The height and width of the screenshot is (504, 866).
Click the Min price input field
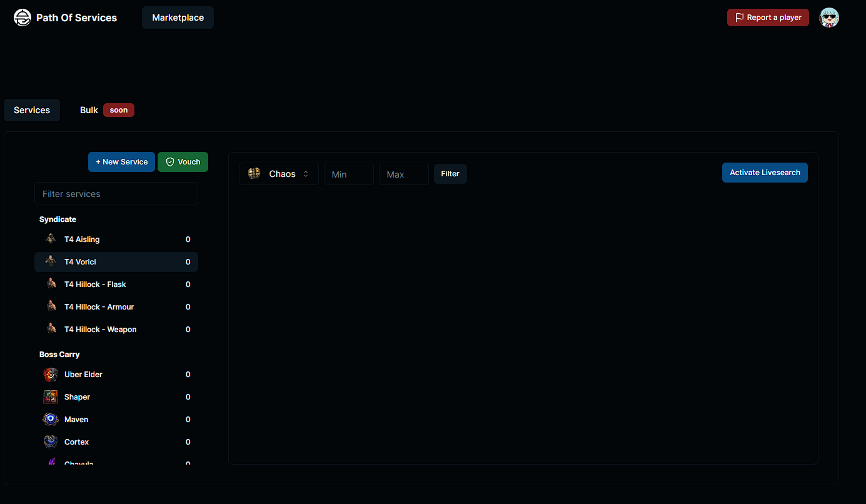click(x=348, y=174)
